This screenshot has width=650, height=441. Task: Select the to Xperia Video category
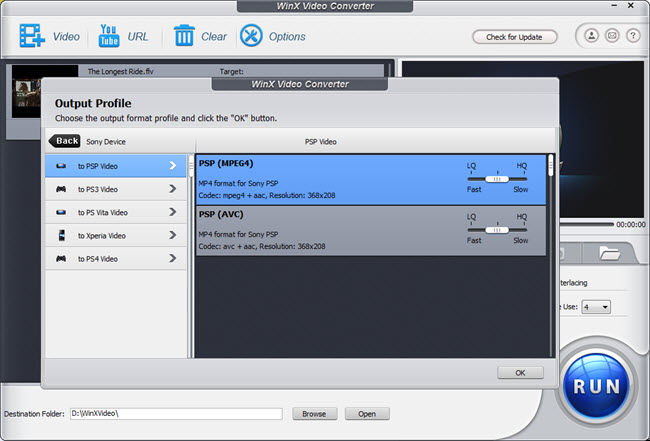tap(116, 236)
